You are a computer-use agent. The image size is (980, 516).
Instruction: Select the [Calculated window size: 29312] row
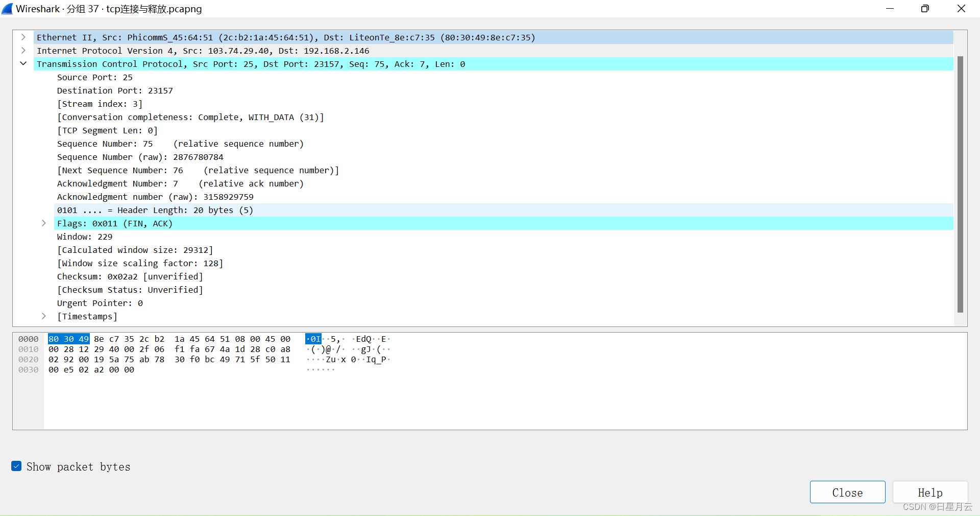click(x=503, y=250)
